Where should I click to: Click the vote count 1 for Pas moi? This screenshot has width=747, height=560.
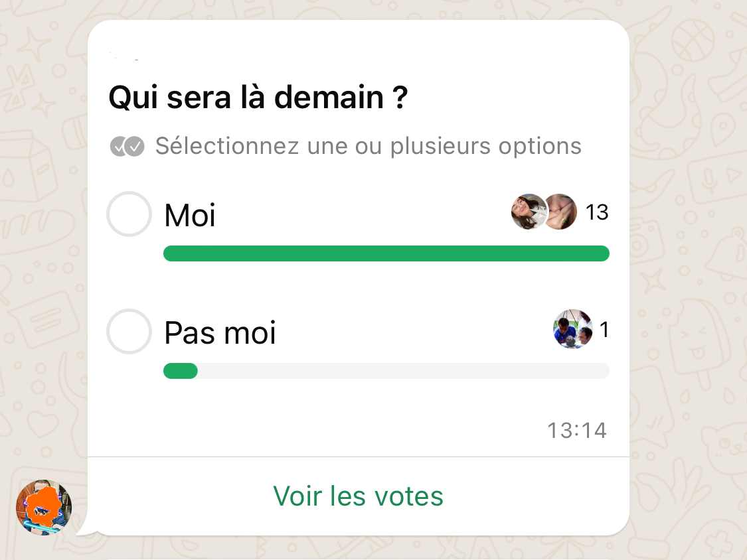point(604,330)
